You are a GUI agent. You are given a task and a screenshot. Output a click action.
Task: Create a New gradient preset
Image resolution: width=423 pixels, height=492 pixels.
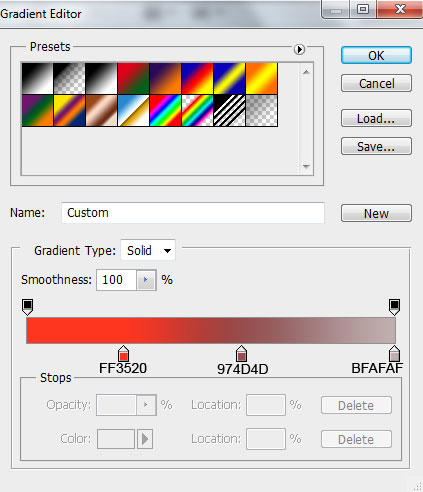tap(376, 213)
